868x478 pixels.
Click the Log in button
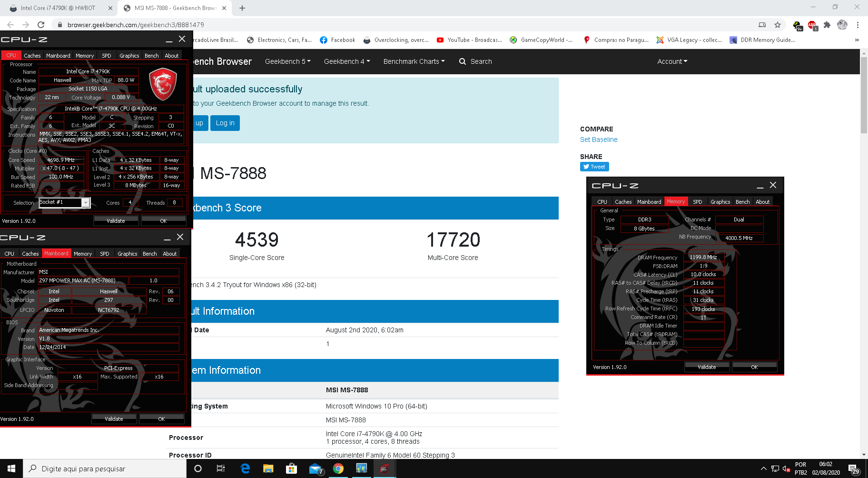tap(225, 123)
